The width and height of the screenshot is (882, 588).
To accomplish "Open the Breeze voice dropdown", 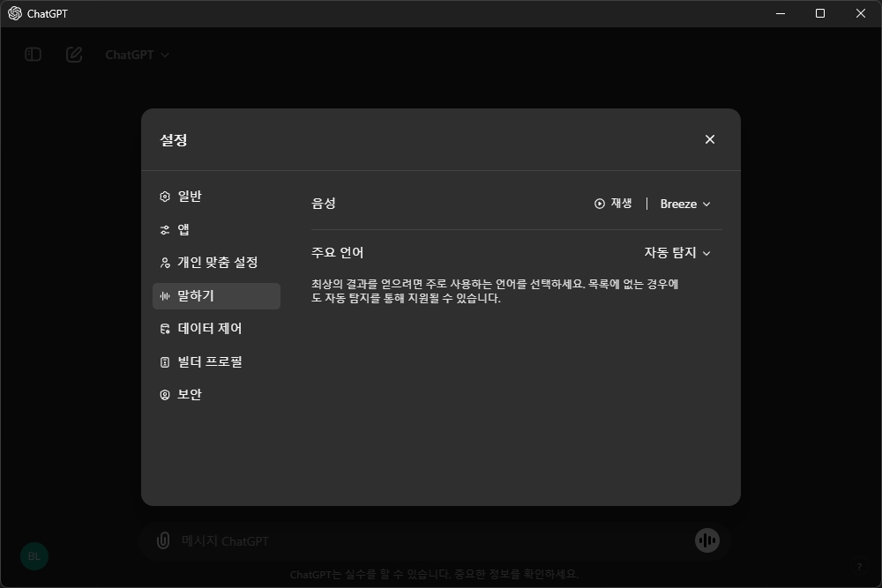I will [x=685, y=204].
